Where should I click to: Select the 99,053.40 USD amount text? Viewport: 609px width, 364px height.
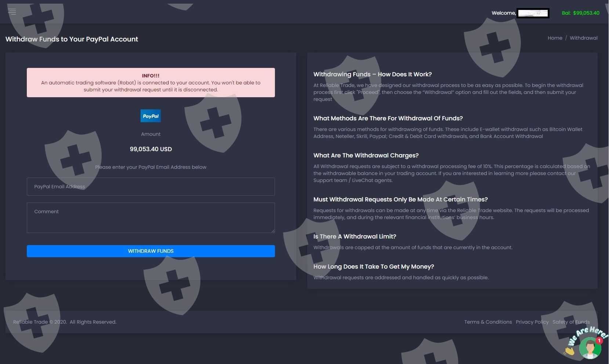coord(151,149)
